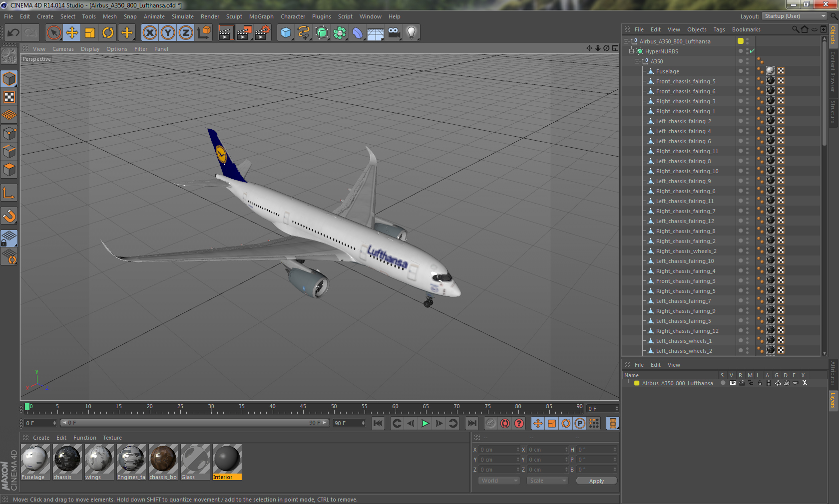Select the Interior material thumbnail

point(227,462)
